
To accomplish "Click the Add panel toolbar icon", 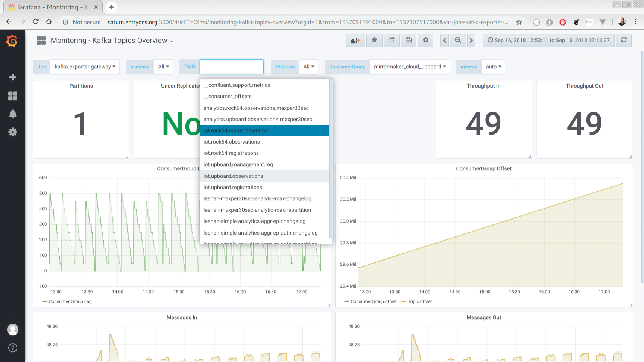I will tap(355, 40).
